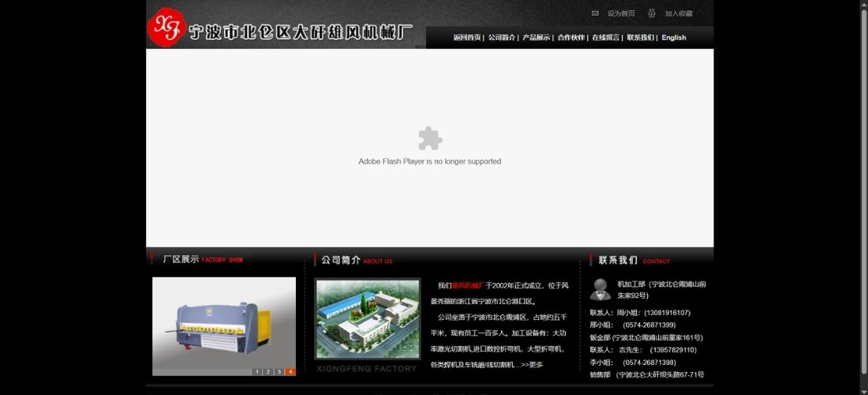Click the 销售部 address line
868x395 pixels.
[647, 375]
